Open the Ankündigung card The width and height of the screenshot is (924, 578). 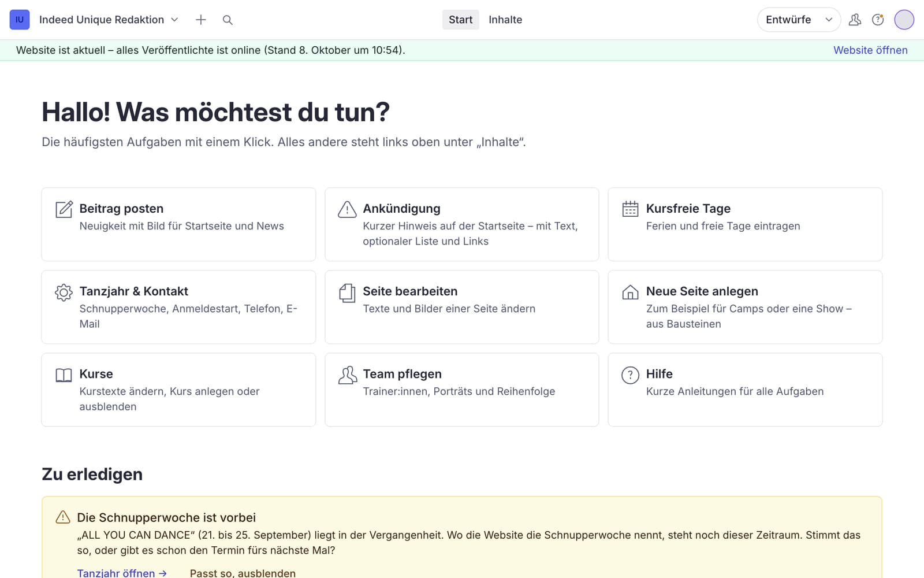click(462, 224)
